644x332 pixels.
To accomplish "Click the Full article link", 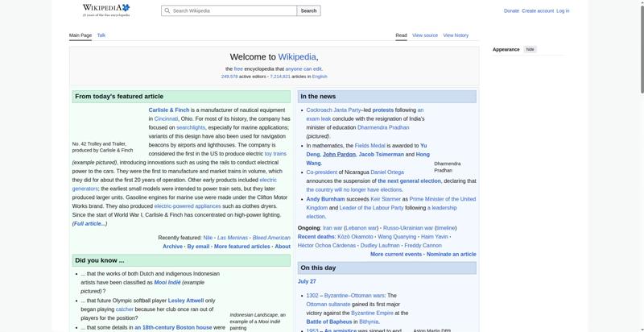I will 89,223.
